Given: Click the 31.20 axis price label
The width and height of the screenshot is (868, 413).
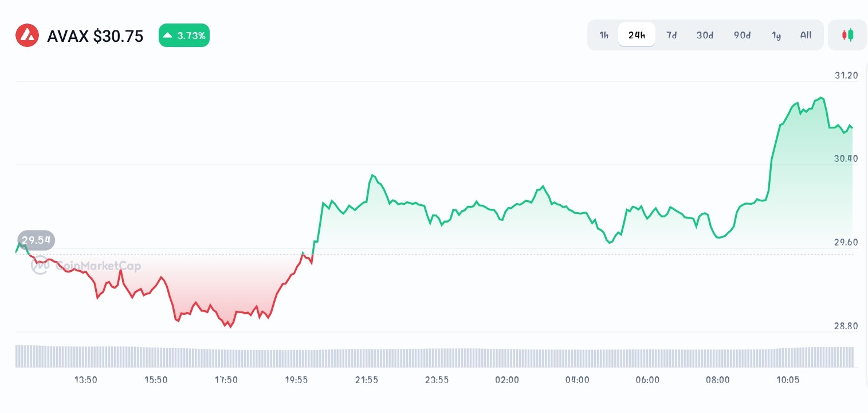Looking at the screenshot, I should 846,75.
